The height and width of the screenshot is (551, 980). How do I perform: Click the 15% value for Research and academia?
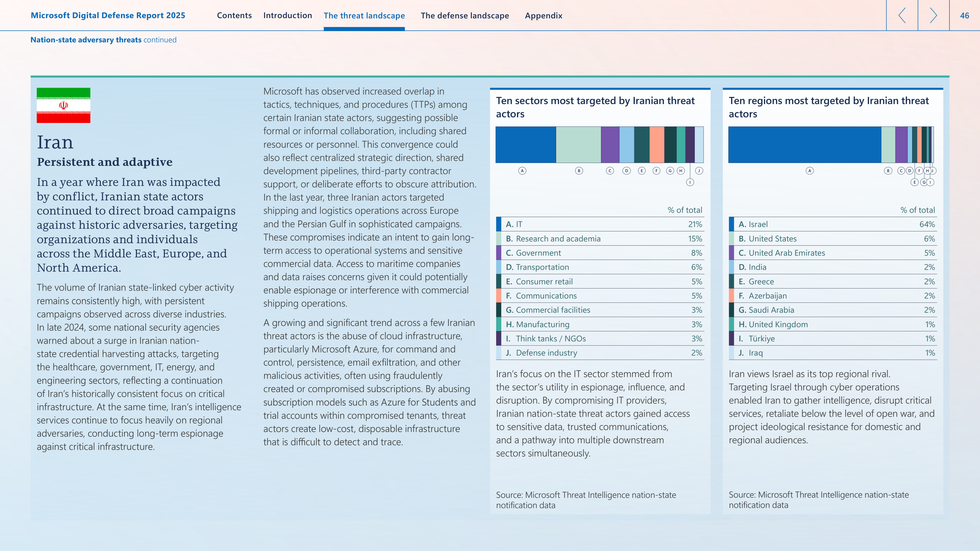[x=695, y=239]
